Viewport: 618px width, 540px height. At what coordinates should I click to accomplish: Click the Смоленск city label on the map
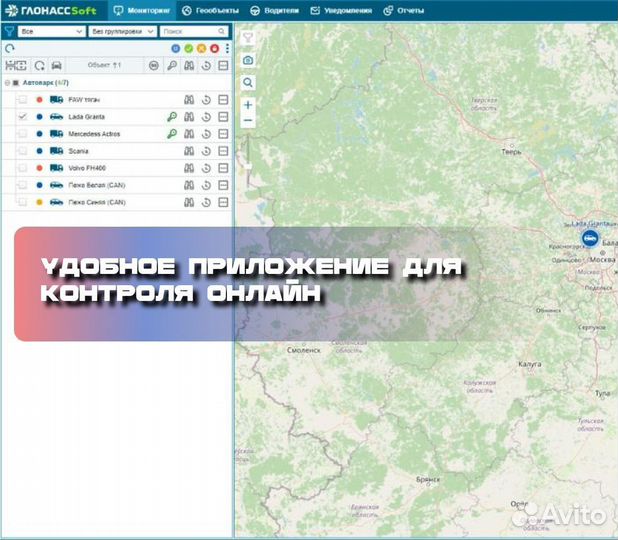304,350
